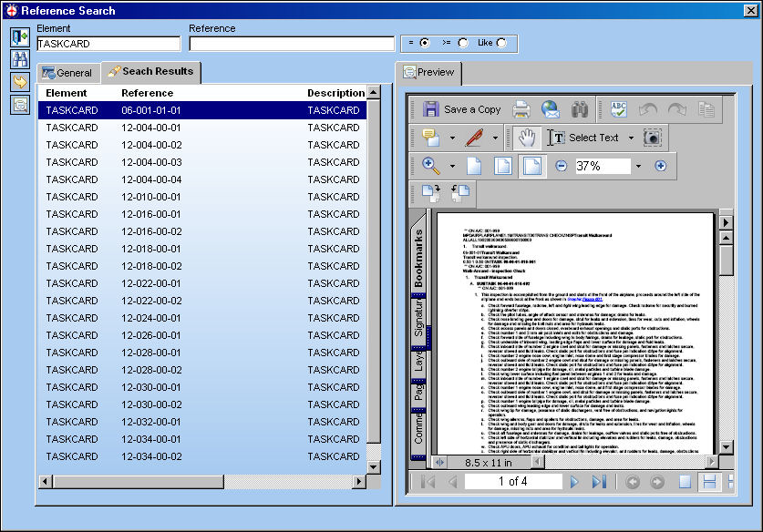Viewport: 763px width, 532px height.
Task: Select the zoom in magnifier tool
Action: [x=431, y=166]
